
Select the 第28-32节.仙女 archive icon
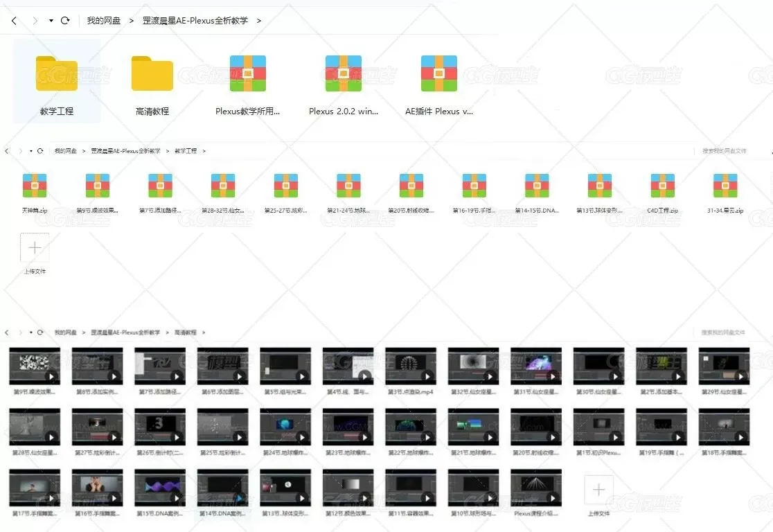click(x=223, y=186)
